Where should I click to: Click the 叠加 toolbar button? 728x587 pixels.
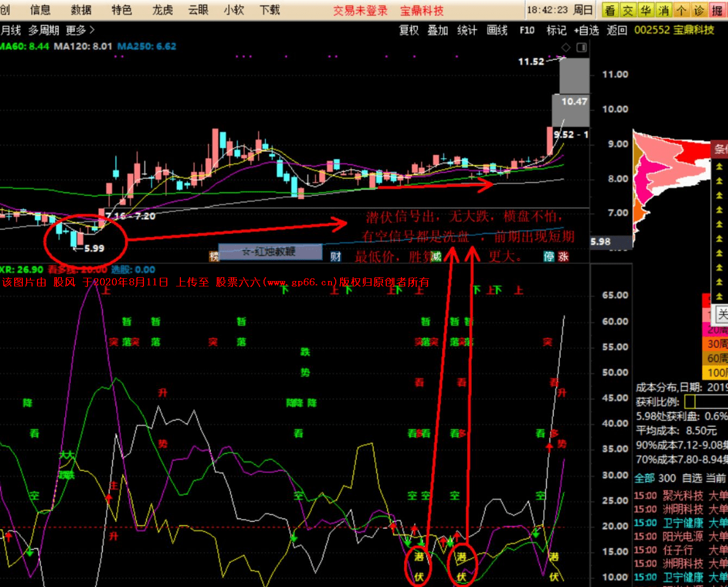pyautogui.click(x=437, y=30)
